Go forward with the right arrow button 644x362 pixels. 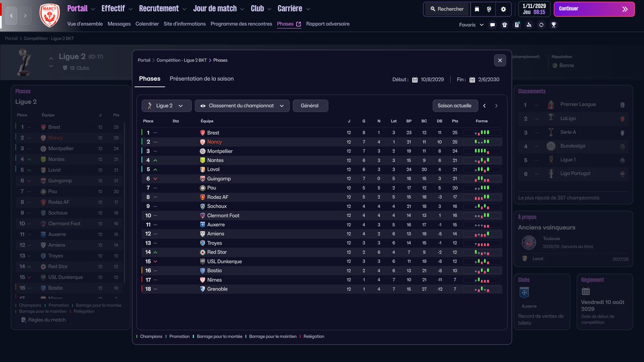25,16
